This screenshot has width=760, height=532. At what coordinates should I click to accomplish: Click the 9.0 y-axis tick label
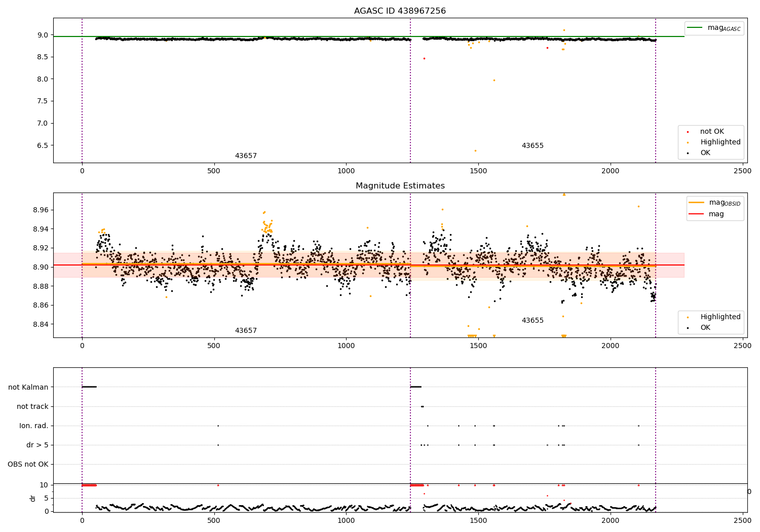click(x=43, y=35)
